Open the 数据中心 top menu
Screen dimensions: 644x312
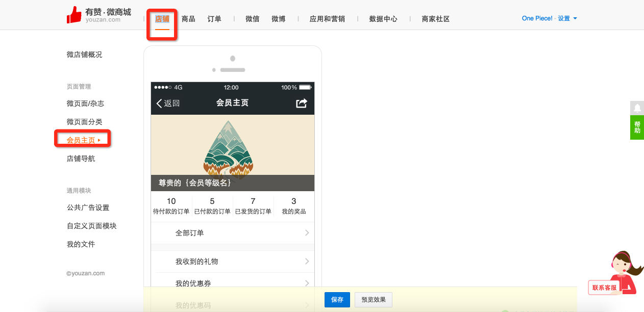(383, 19)
